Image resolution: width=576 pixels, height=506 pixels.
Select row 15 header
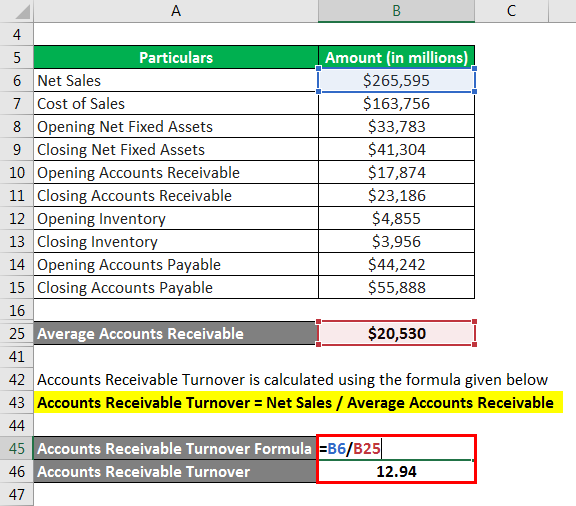click(x=17, y=287)
